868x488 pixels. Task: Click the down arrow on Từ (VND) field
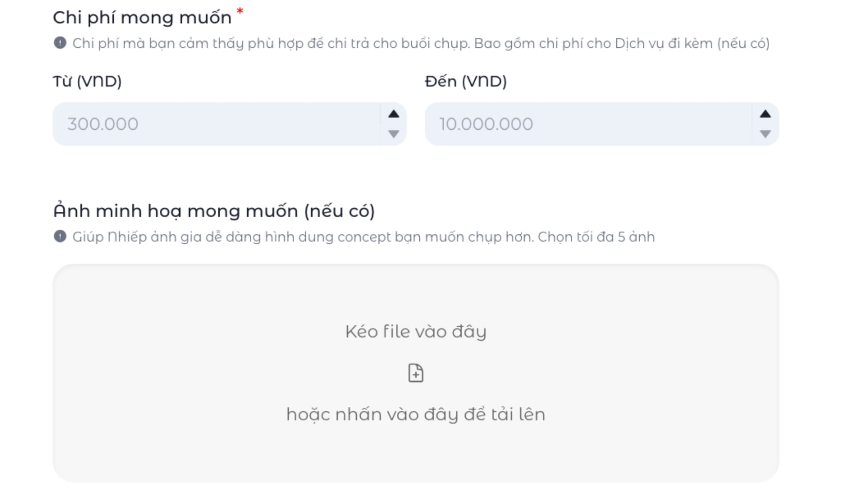point(394,134)
